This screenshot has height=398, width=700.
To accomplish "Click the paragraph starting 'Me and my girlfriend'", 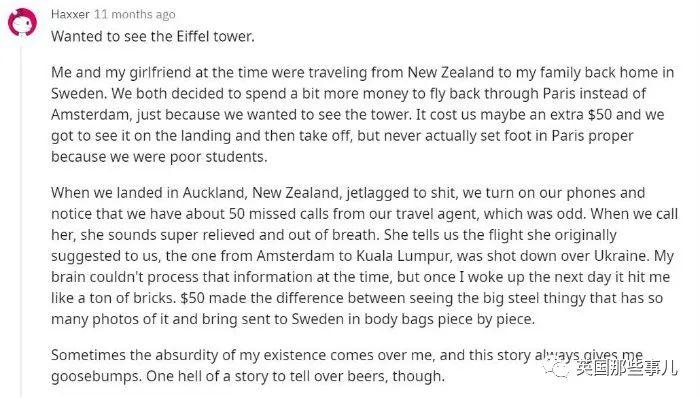I will click(362, 115).
